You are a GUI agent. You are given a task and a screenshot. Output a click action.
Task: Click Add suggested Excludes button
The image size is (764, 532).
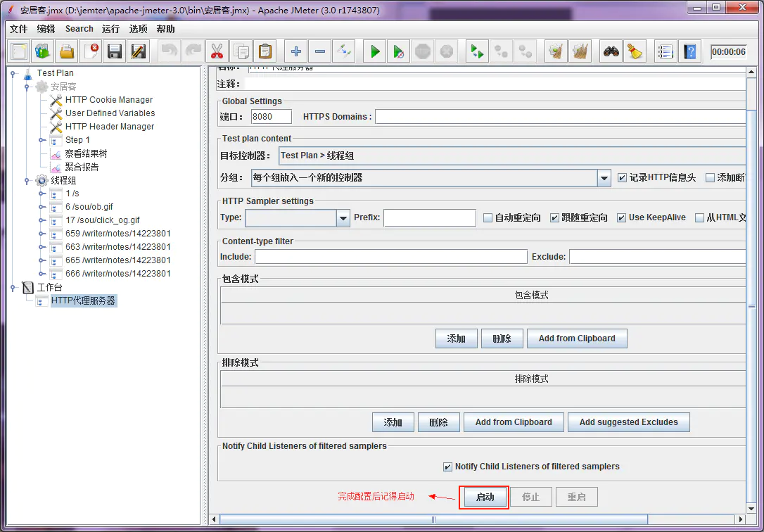pyautogui.click(x=628, y=422)
